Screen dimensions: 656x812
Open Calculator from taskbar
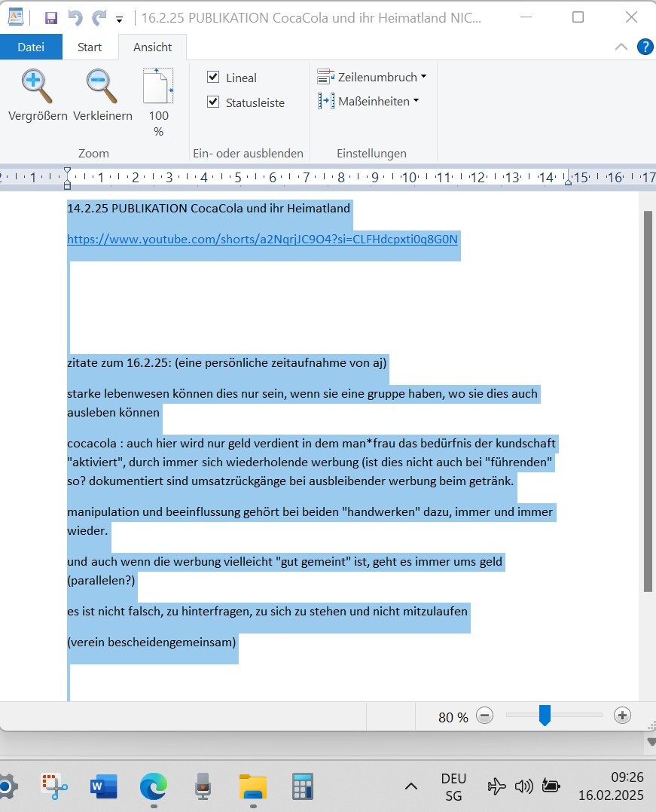(302, 786)
